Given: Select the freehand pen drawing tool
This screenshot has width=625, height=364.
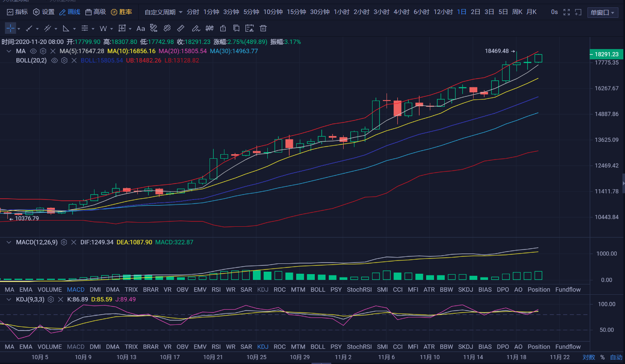Looking at the screenshot, I should [x=196, y=28].
